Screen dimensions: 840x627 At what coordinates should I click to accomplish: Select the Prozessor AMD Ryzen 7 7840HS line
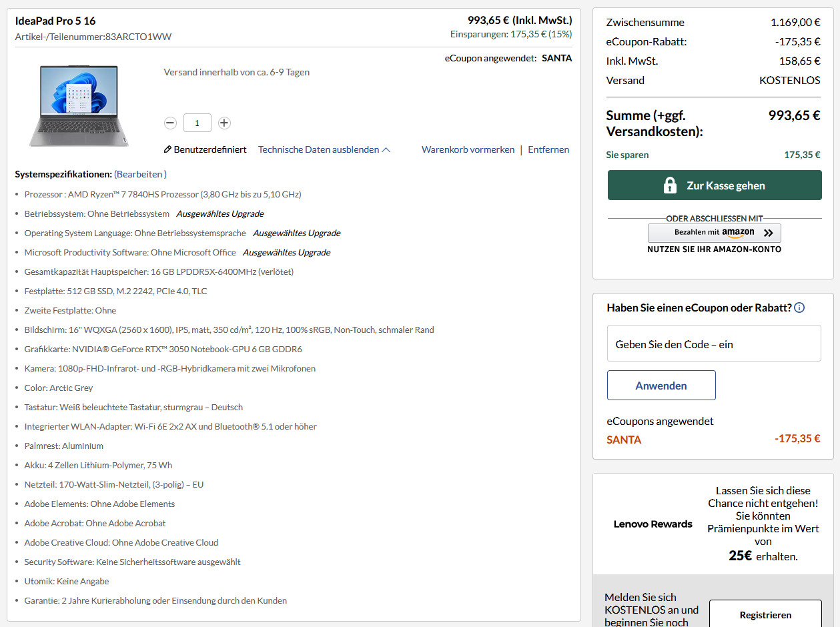(163, 194)
